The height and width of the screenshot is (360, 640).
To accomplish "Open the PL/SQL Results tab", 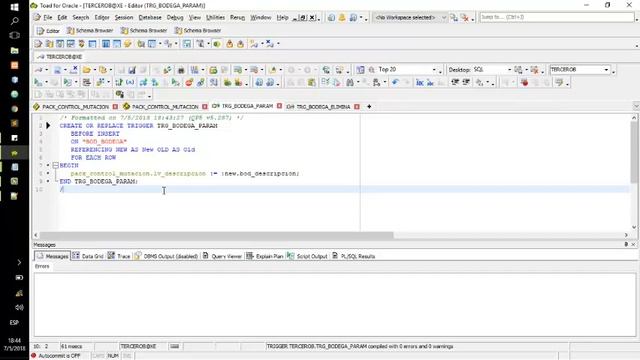I will coord(353,256).
